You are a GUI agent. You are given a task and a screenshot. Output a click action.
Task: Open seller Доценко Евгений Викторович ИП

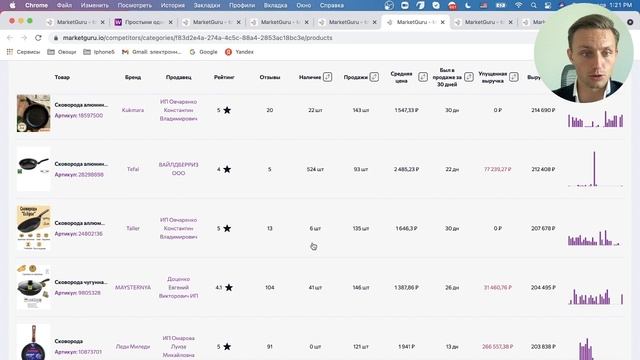click(x=178, y=287)
